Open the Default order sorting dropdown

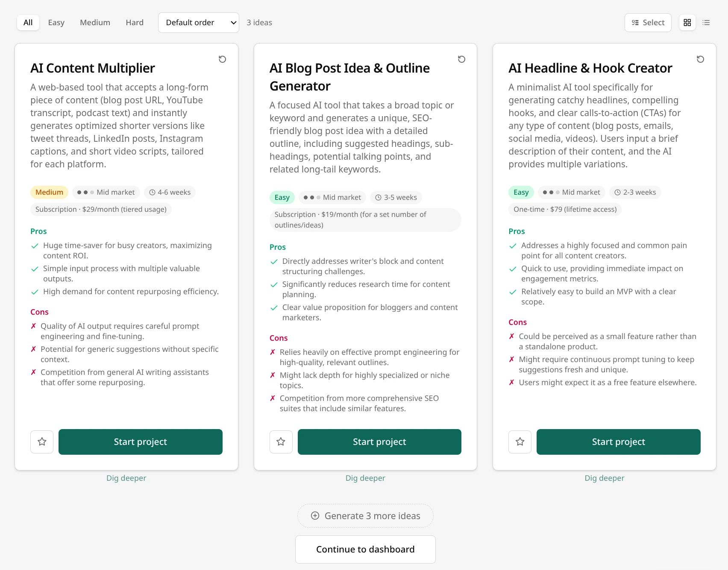(198, 22)
